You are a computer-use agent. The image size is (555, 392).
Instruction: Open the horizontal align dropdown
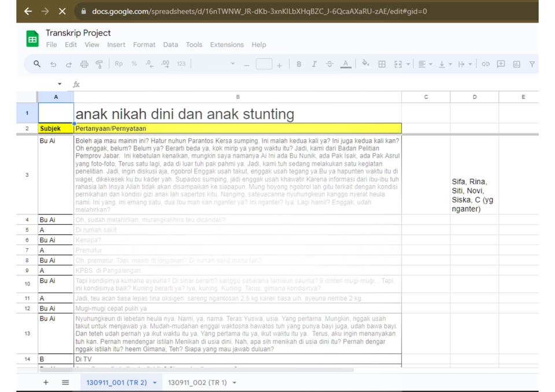[430, 64]
